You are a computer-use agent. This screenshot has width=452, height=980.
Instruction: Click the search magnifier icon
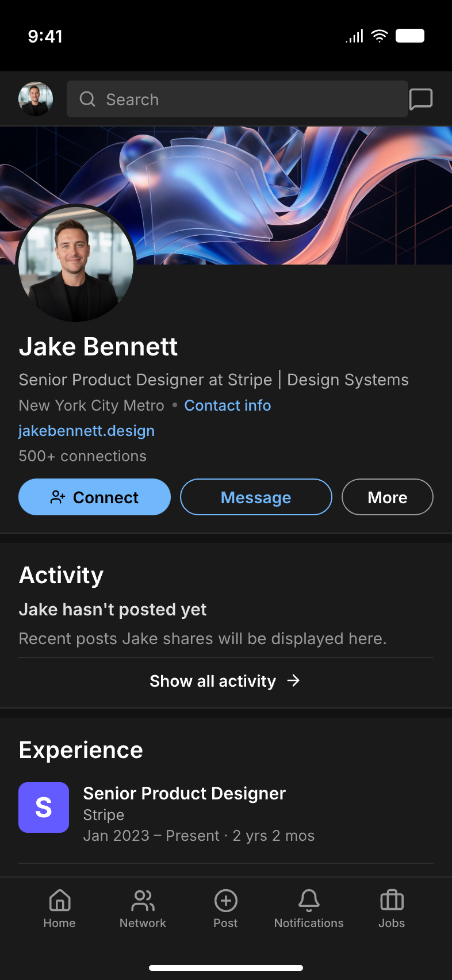[87, 99]
